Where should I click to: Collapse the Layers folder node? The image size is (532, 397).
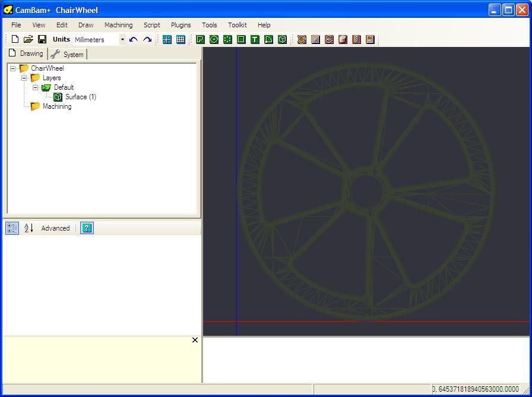pos(24,78)
